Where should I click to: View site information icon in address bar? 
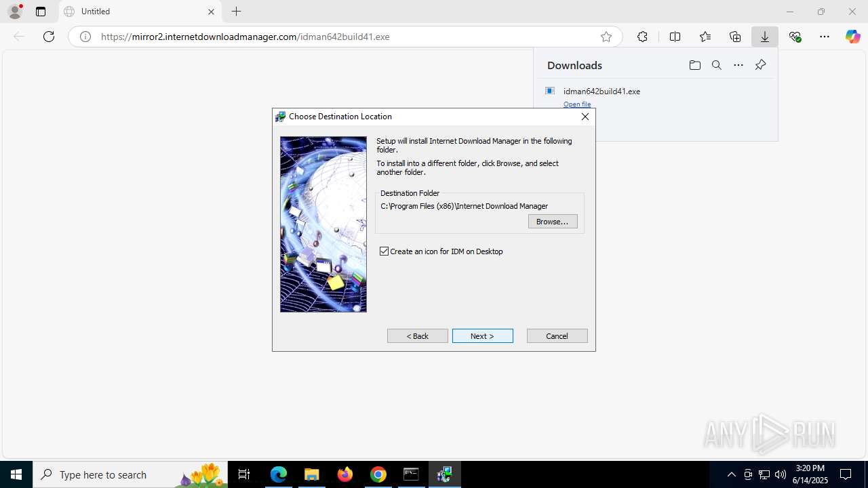point(85,37)
